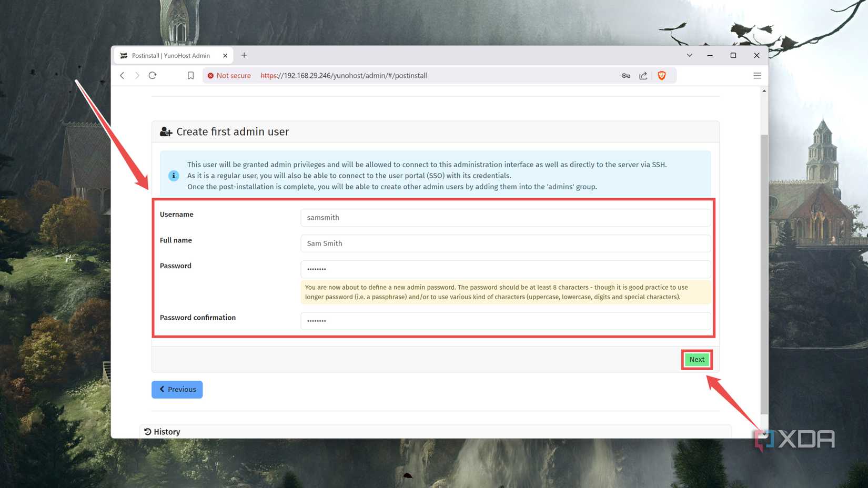Screen dimensions: 868x488
Task: Open a new browser tab
Action: click(244, 55)
